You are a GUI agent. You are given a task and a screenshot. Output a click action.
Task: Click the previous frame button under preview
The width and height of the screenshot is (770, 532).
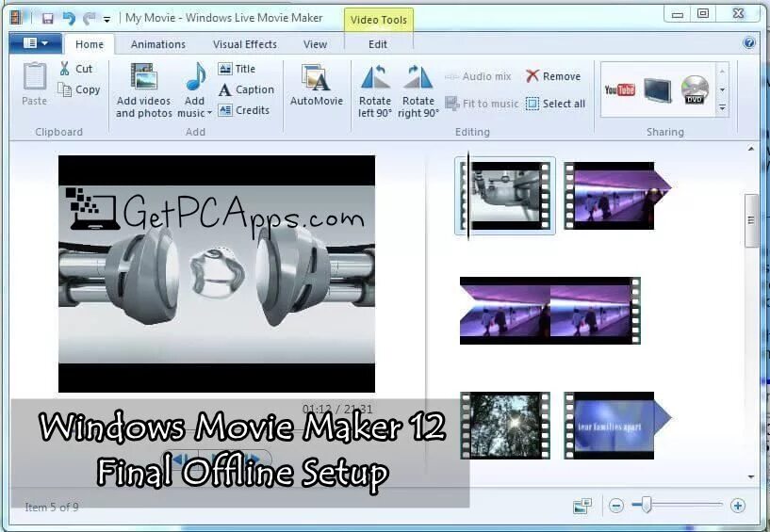[x=180, y=459]
